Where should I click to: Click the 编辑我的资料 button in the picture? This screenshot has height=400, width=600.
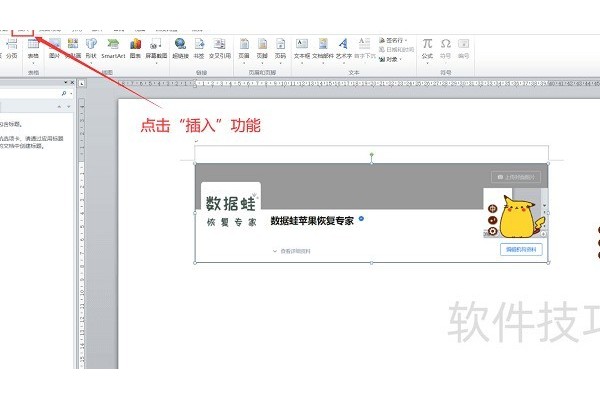(521, 250)
